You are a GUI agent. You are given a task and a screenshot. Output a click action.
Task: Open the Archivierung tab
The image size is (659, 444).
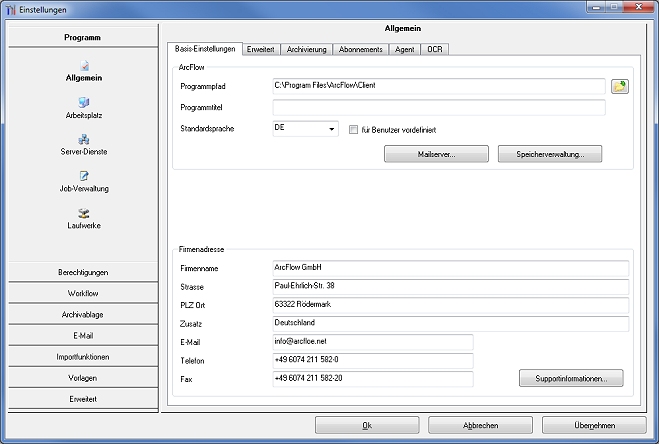pyautogui.click(x=306, y=48)
